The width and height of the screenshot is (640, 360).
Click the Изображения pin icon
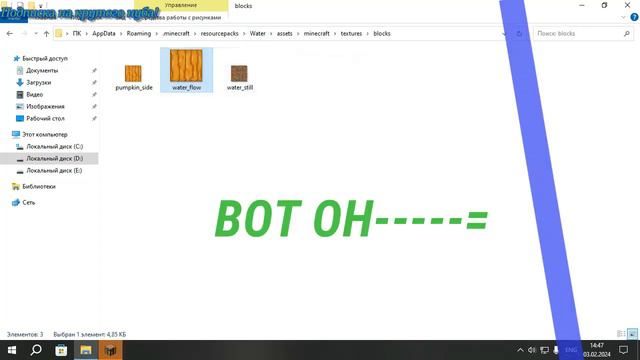(94, 107)
